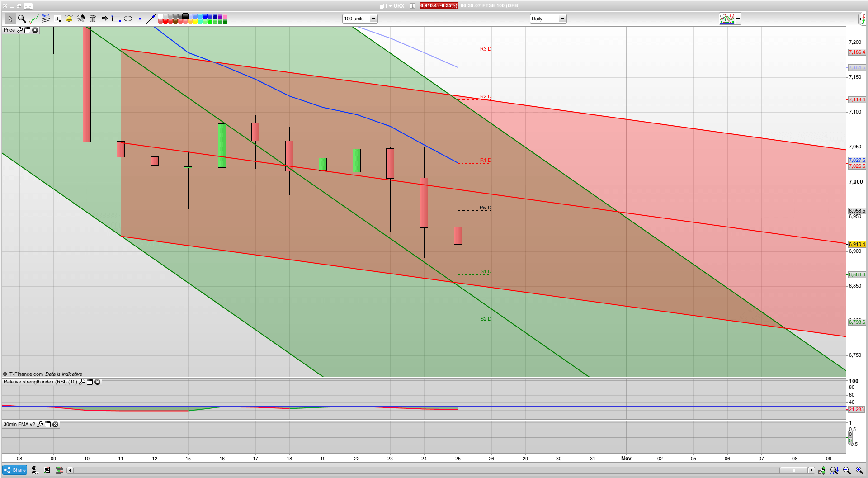The image size is (868, 478).
Task: Click the 6,910.4 price label
Action: [438, 6]
